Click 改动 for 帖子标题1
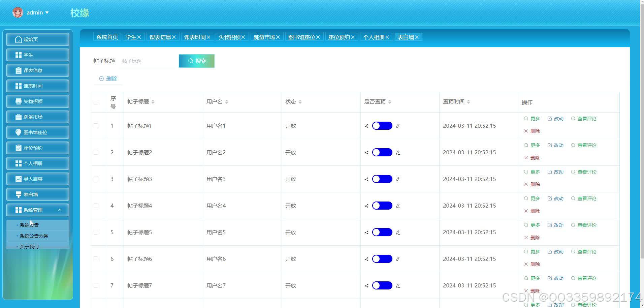The image size is (644, 308). [555, 119]
